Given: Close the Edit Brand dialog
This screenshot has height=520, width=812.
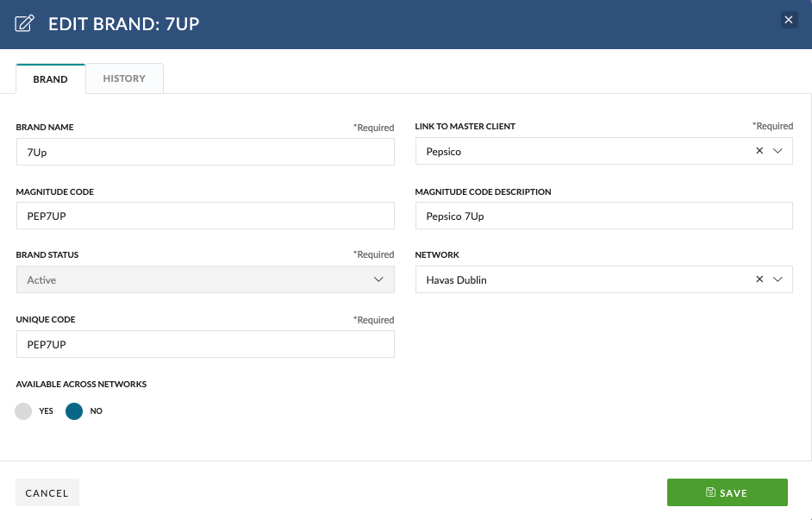Looking at the screenshot, I should click(789, 20).
